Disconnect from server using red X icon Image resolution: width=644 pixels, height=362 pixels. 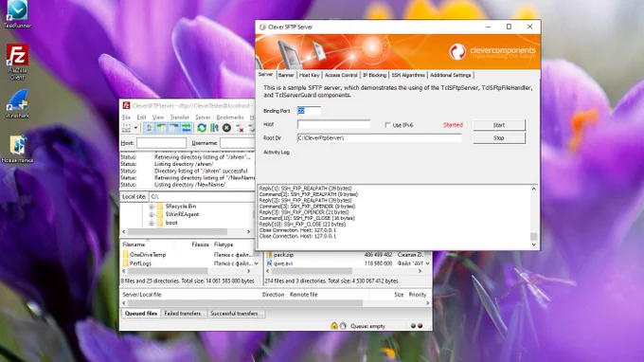tap(240, 128)
